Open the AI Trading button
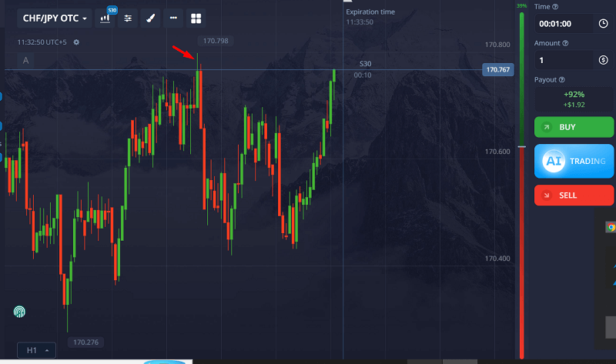This screenshot has width=616, height=364. 573,161
